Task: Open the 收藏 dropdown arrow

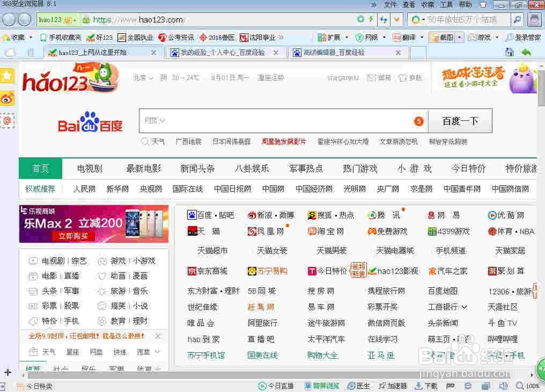Action: [31, 37]
